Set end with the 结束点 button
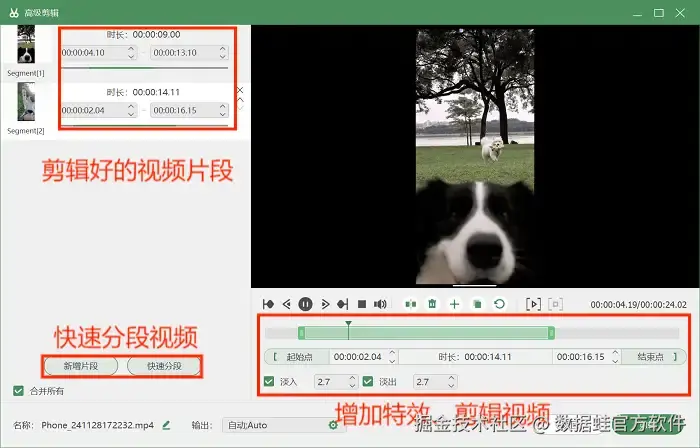 pos(654,357)
